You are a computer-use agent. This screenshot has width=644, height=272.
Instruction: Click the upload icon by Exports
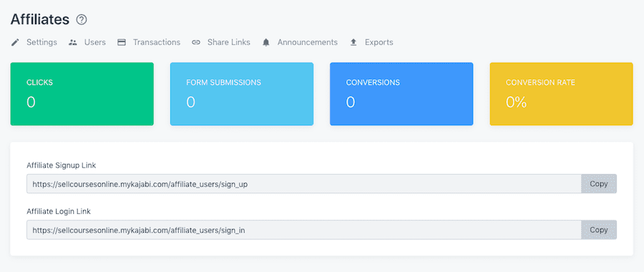[x=353, y=42]
